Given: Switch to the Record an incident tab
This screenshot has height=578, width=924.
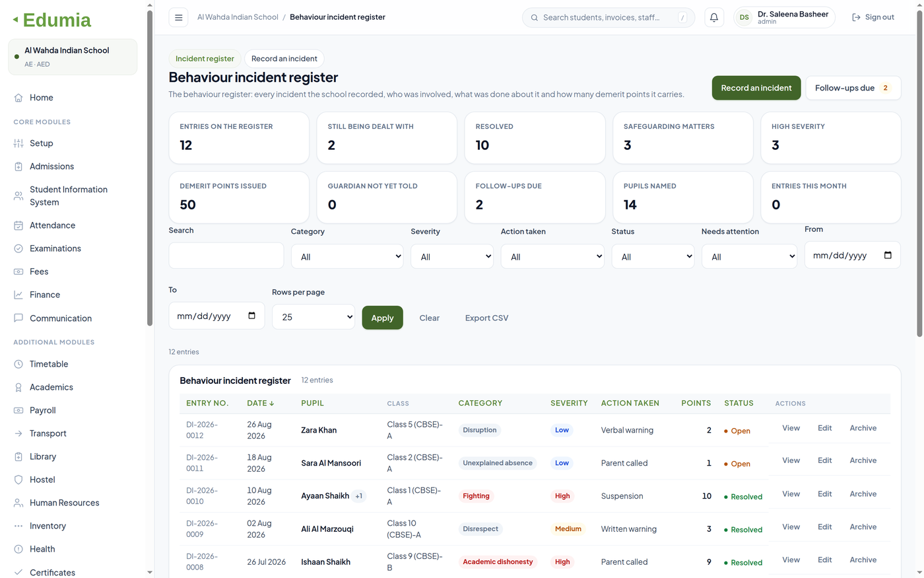Looking at the screenshot, I should pos(284,59).
